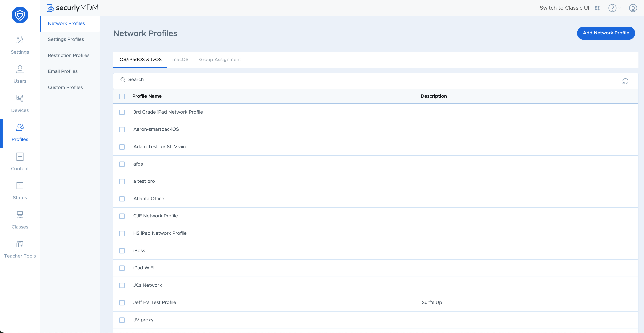Toggle the select-all Profile Name checkbox

(122, 96)
